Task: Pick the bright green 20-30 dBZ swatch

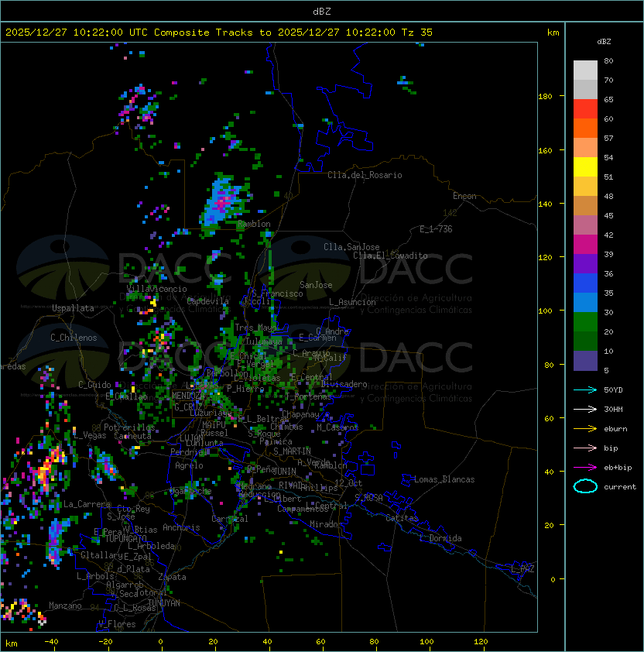Action: (585, 322)
